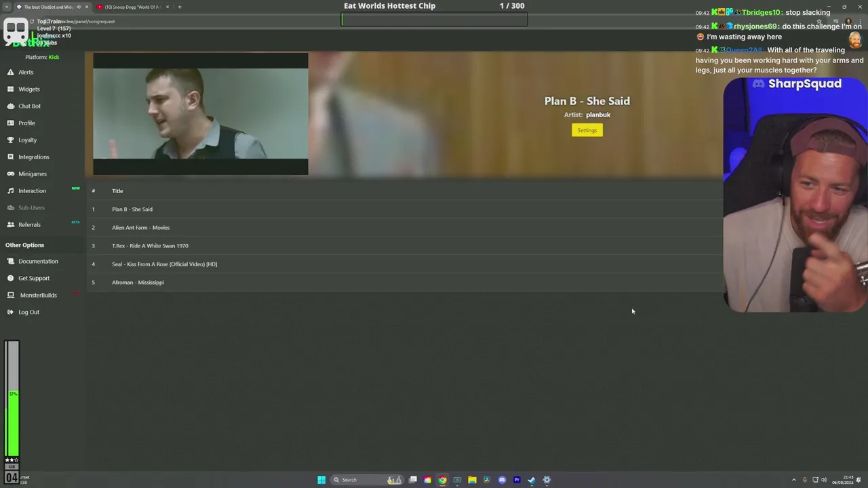Open the Sub-Users section
The width and height of the screenshot is (868, 488).
(31, 207)
